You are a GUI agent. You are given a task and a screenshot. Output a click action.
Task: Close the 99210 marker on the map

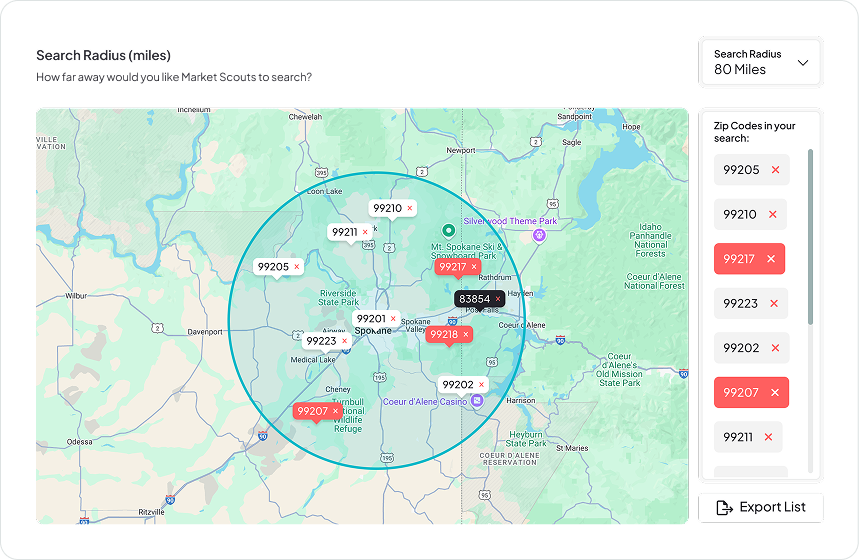point(410,209)
